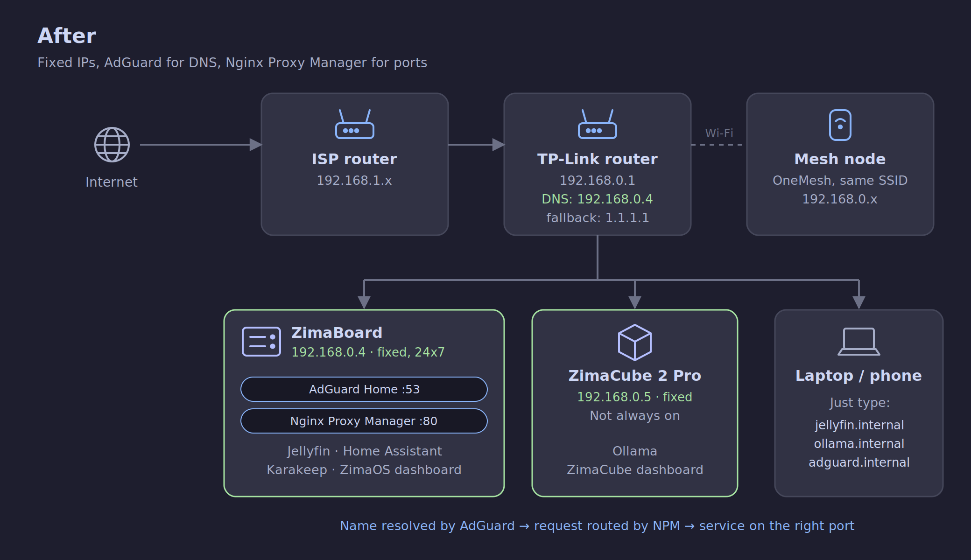Click the adguard.internal hostname

point(859,462)
